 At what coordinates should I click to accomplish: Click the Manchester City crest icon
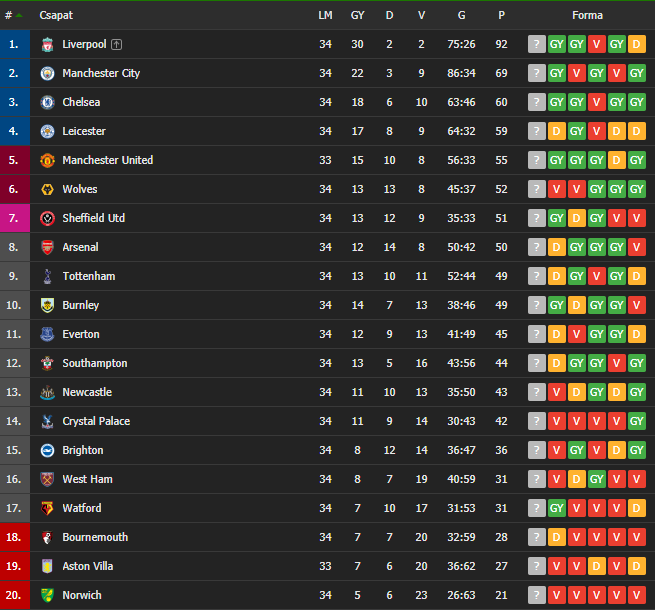(x=47, y=73)
